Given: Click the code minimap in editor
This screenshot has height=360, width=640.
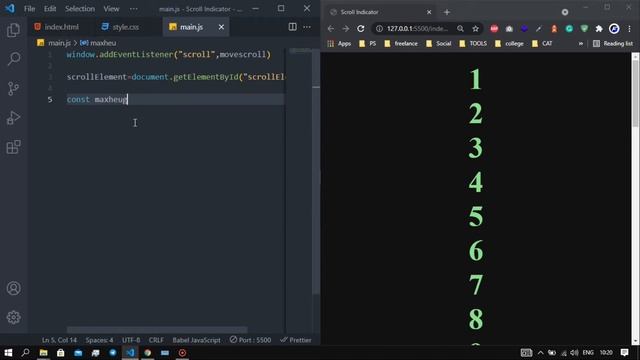Looking at the screenshot, I should [300, 51].
